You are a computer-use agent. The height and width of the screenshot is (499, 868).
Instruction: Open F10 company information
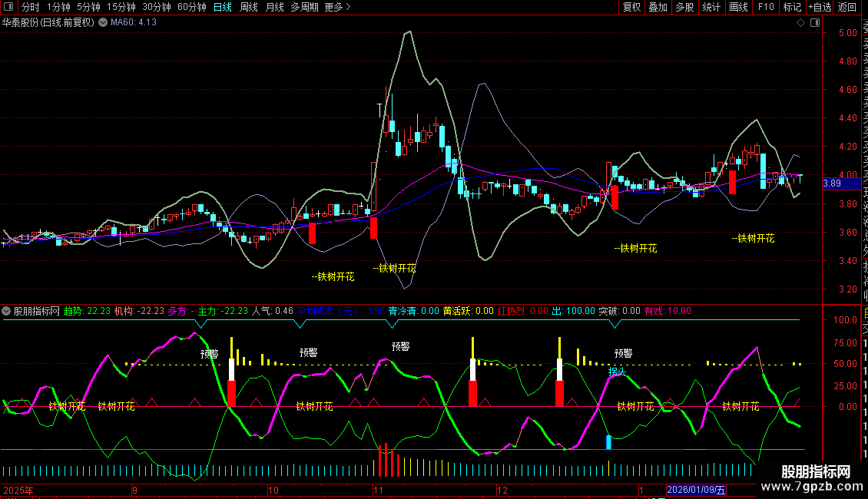pyautogui.click(x=766, y=7)
